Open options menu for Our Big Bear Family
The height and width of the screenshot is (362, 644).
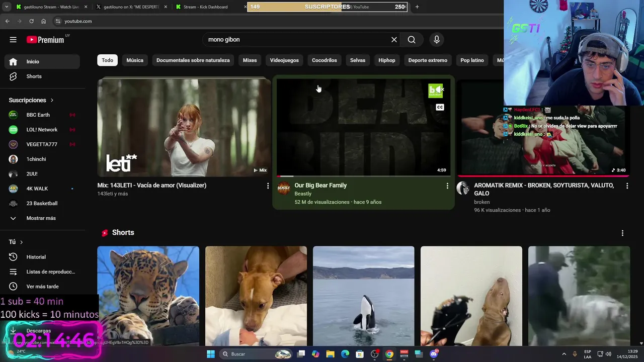(447, 186)
